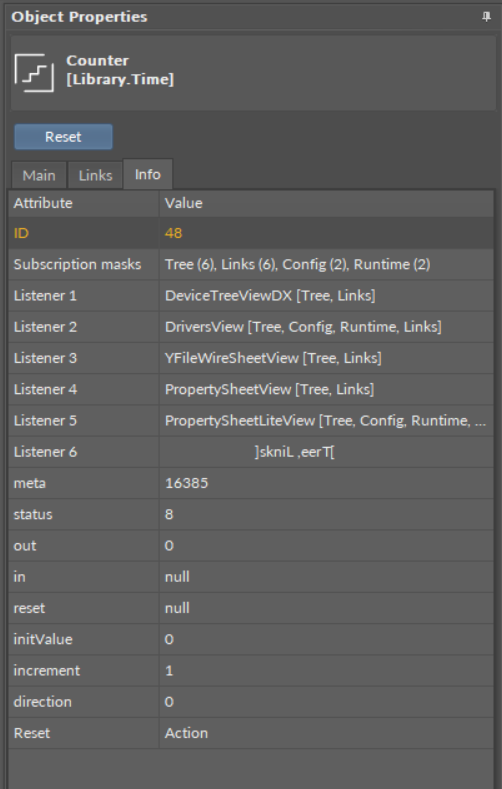The image size is (502, 789).
Task: Open the Links tab
Action: click(95, 175)
